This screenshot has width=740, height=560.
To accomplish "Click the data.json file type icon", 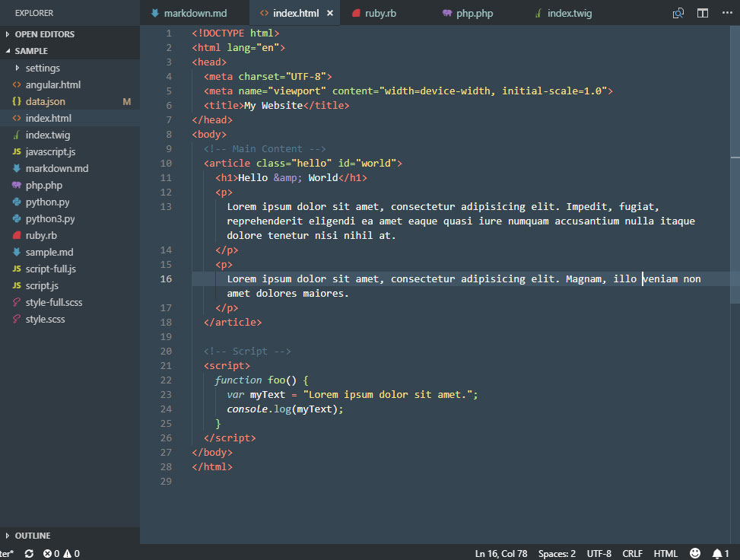I will click(17, 101).
